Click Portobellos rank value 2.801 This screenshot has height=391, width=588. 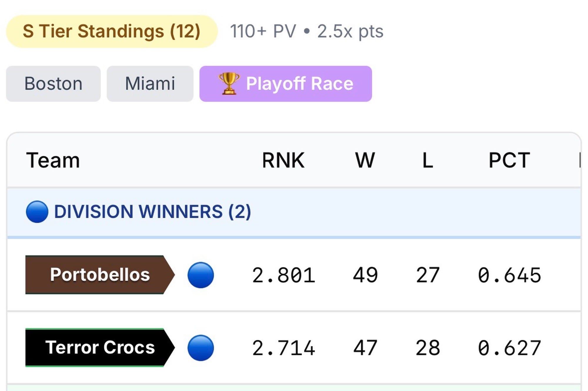coord(283,275)
